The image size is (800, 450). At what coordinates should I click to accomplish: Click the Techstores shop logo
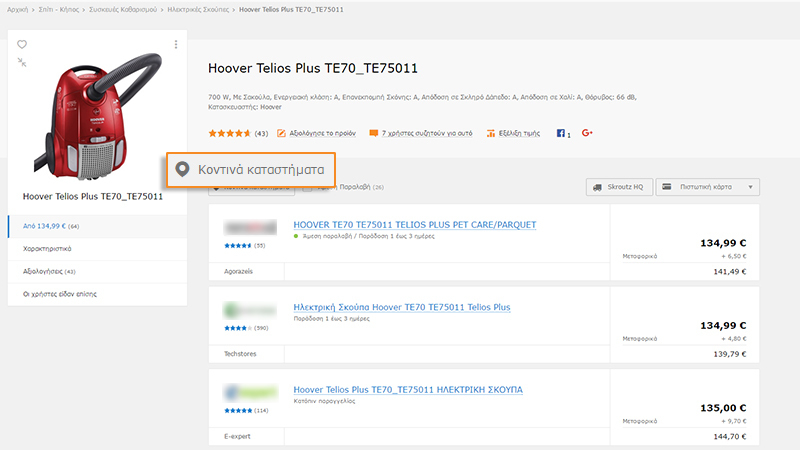(x=250, y=310)
